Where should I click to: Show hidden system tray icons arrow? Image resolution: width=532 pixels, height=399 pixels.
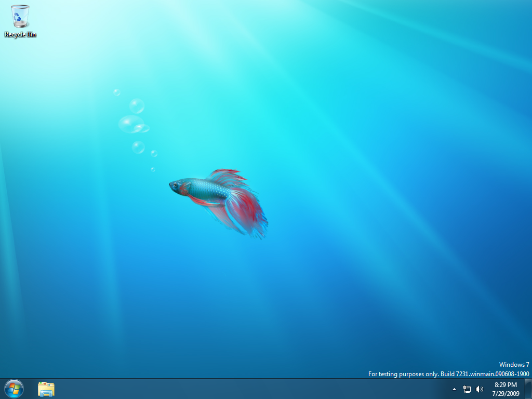click(454, 389)
